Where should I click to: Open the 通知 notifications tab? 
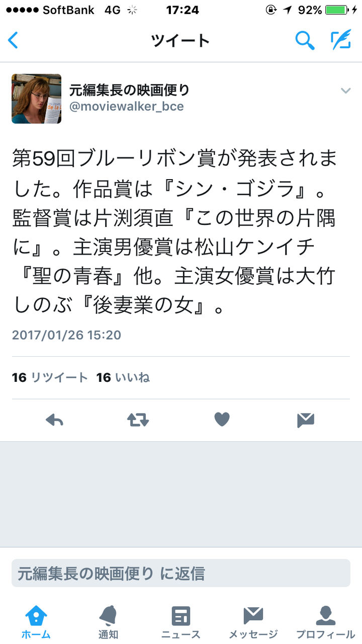tap(109, 622)
